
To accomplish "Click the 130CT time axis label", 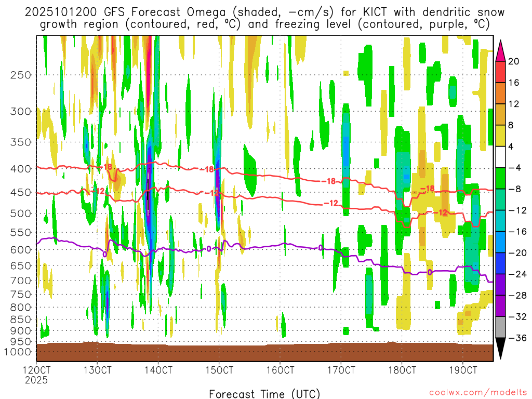I will click(x=97, y=370).
